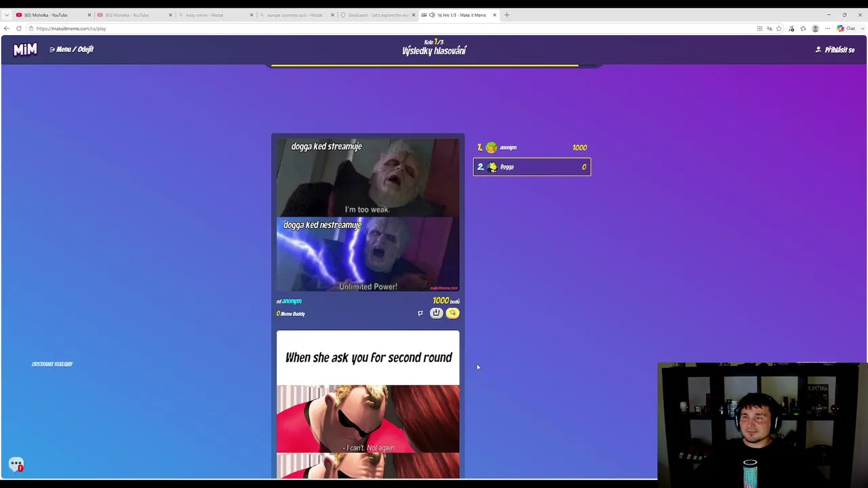Click Odstranit reklamy link
The image size is (868, 488).
(x=52, y=364)
